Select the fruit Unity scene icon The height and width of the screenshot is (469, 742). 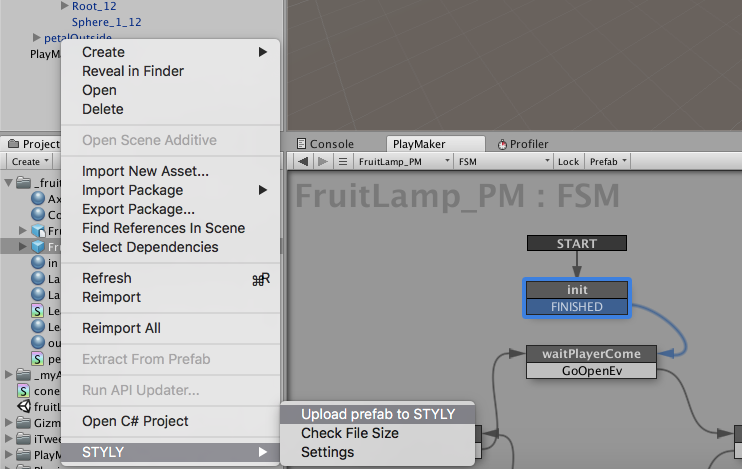24,407
